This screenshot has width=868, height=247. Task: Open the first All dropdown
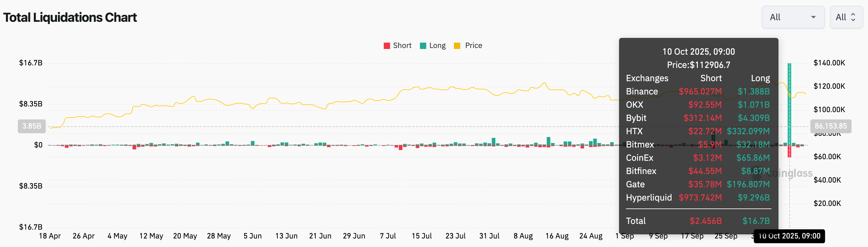(792, 17)
